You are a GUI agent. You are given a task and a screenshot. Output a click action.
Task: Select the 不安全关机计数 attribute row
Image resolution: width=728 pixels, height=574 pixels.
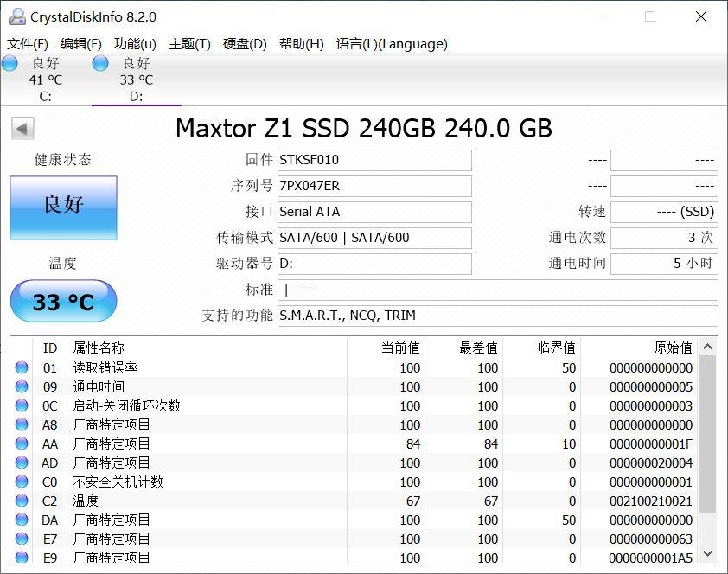pyautogui.click(x=118, y=482)
